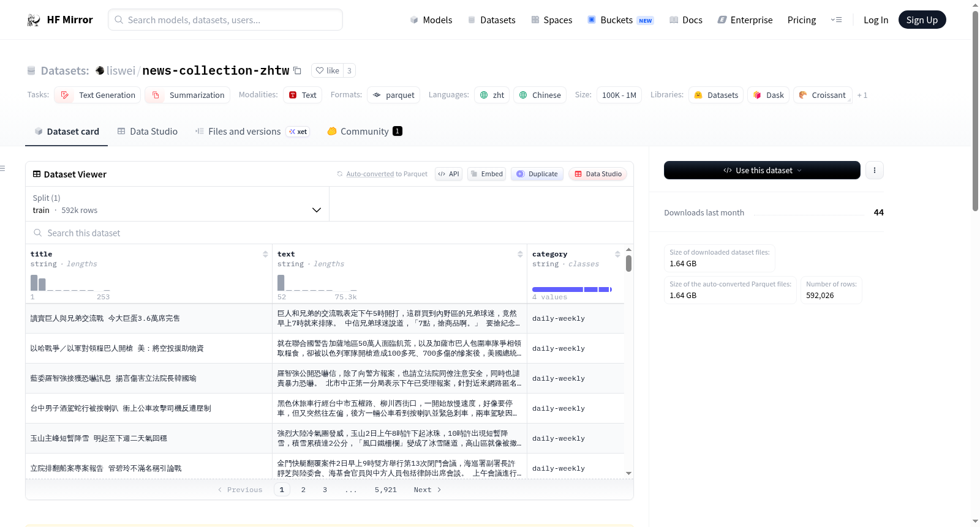Select the Text Generation task tag

(97, 95)
